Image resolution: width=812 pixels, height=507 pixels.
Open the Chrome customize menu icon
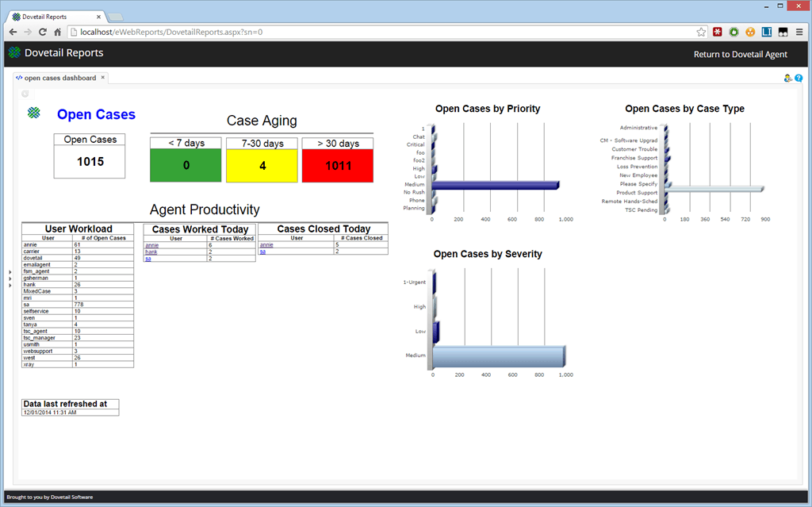801,32
